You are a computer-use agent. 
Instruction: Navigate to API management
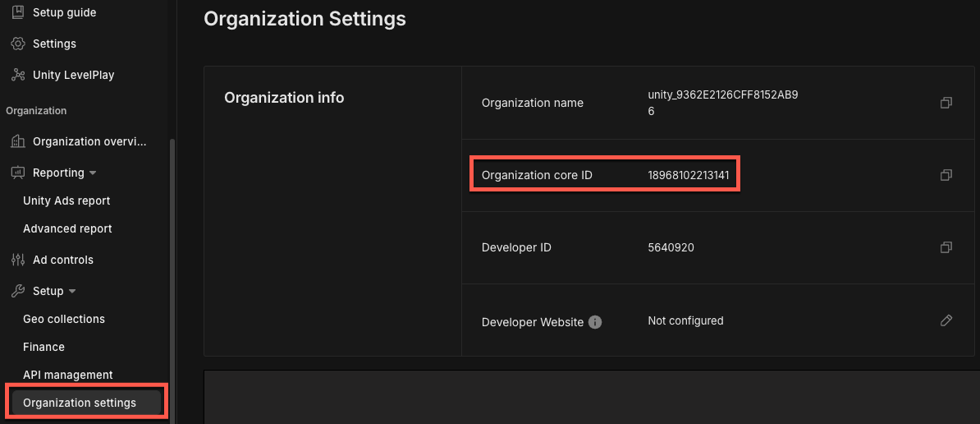(x=68, y=375)
